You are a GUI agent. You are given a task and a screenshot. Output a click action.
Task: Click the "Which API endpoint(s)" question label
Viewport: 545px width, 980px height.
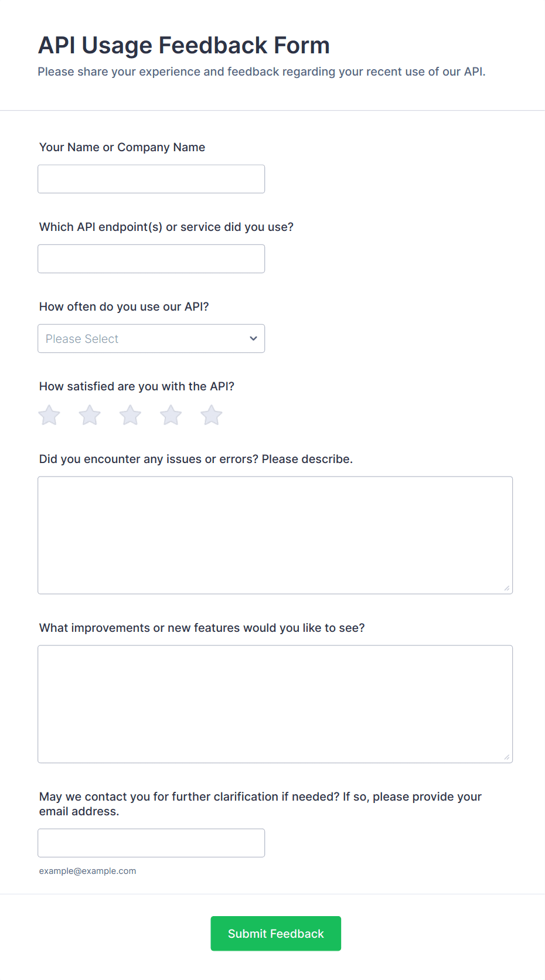(166, 227)
